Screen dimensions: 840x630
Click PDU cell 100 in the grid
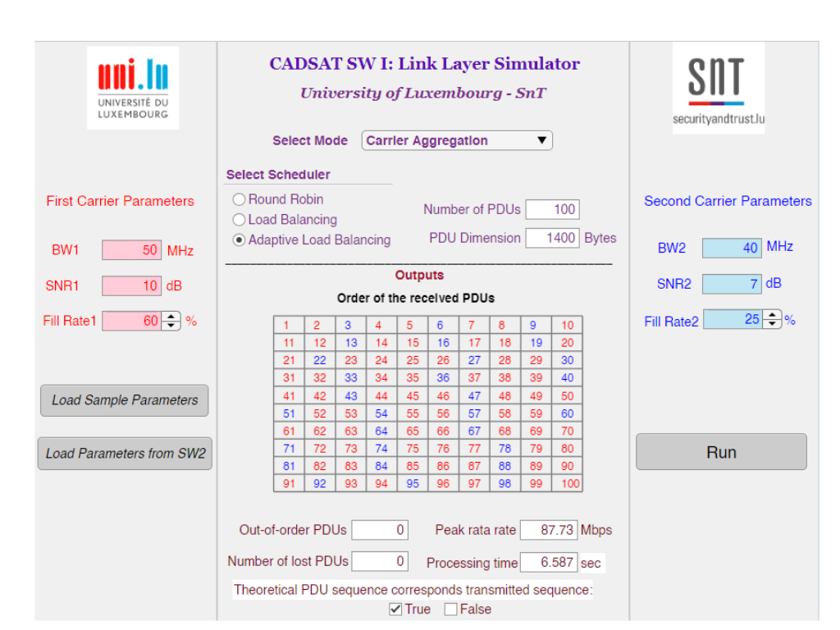click(568, 483)
